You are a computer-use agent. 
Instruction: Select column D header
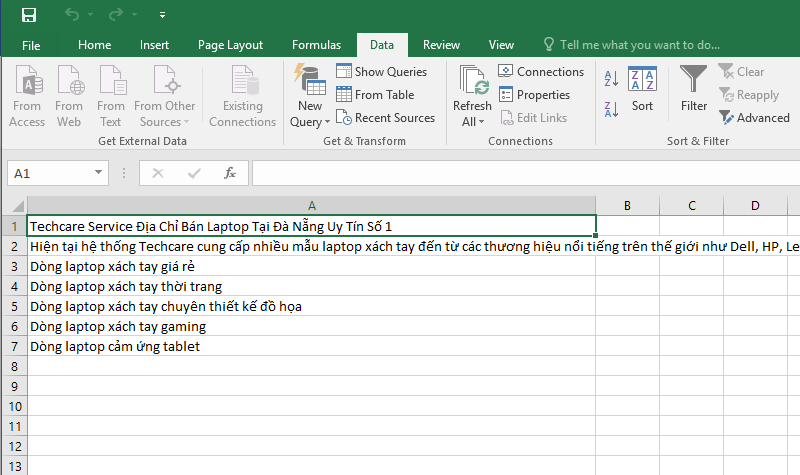pos(755,206)
